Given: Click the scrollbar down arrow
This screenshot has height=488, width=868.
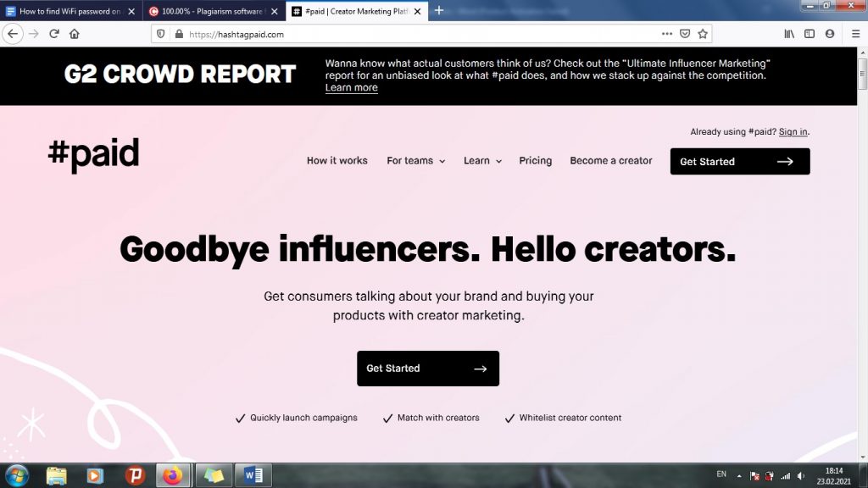Looking at the screenshot, I should [x=862, y=457].
